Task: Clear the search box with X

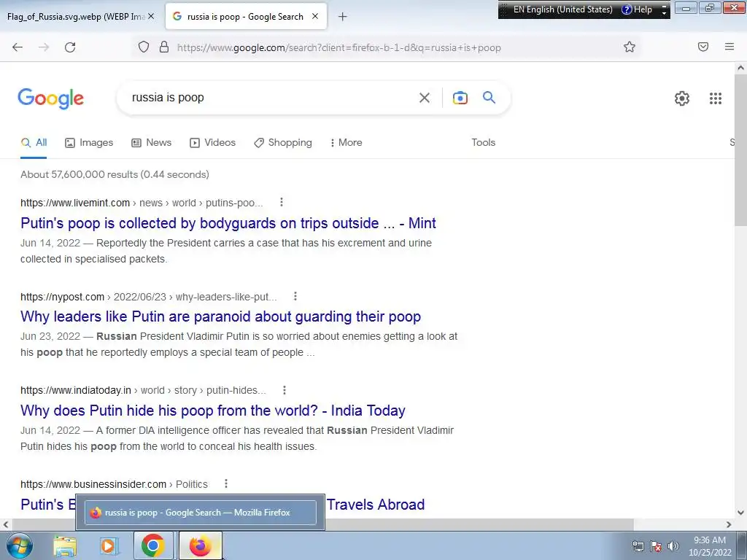Action: tap(425, 98)
